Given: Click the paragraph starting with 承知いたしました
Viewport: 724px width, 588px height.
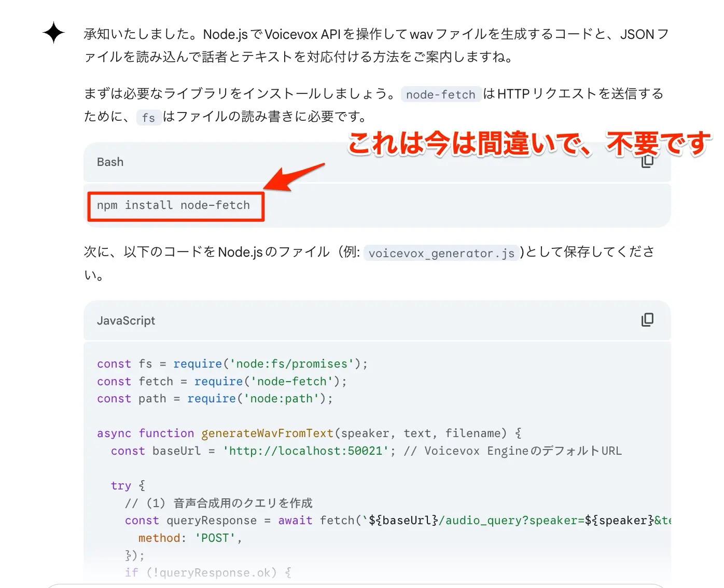Looking at the screenshot, I should (377, 45).
